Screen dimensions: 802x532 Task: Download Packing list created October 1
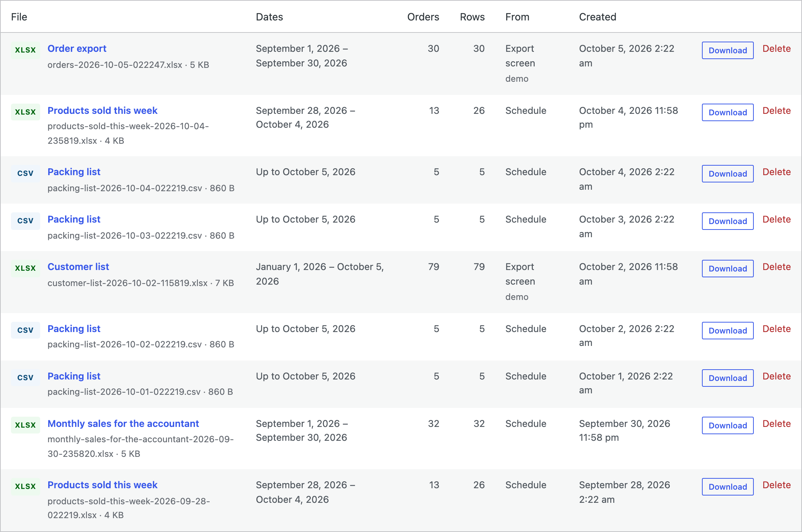coord(727,378)
